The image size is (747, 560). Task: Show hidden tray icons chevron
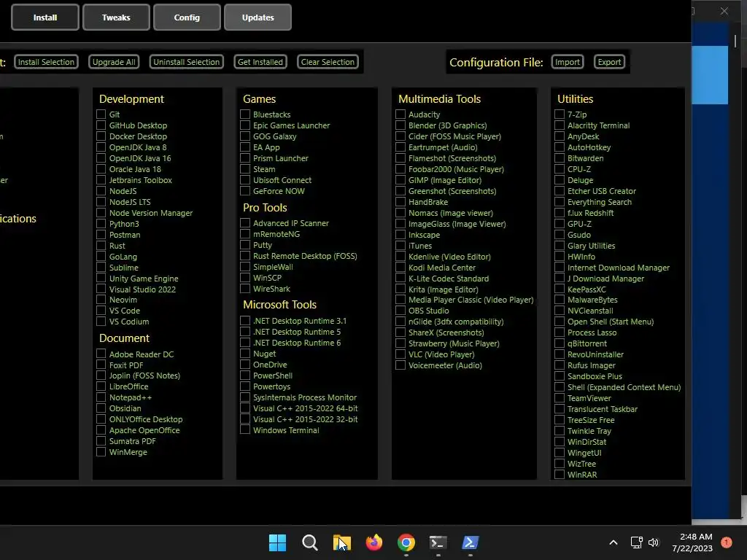click(614, 542)
